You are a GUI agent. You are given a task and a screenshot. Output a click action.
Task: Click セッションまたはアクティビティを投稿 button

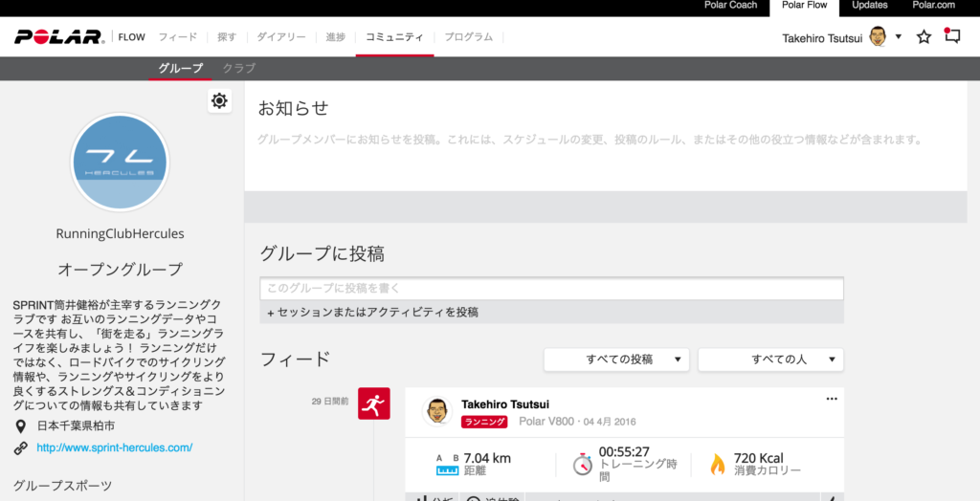coord(372,312)
